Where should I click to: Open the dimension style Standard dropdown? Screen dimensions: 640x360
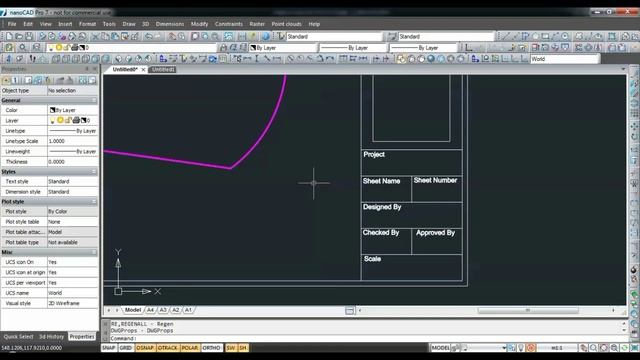pyautogui.click(x=446, y=37)
